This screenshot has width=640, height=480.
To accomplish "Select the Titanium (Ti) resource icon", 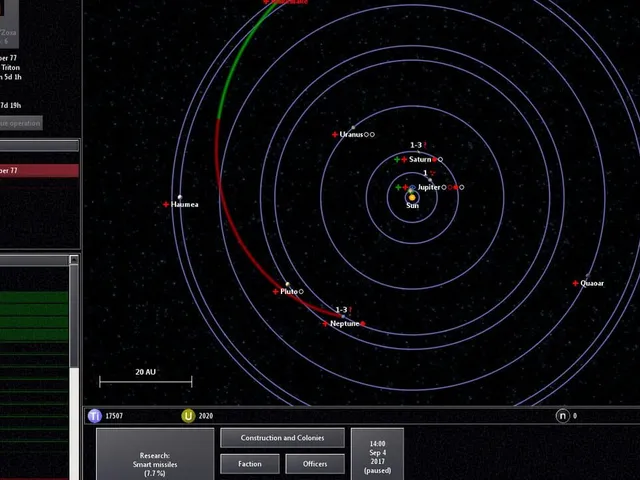I will [95, 416].
